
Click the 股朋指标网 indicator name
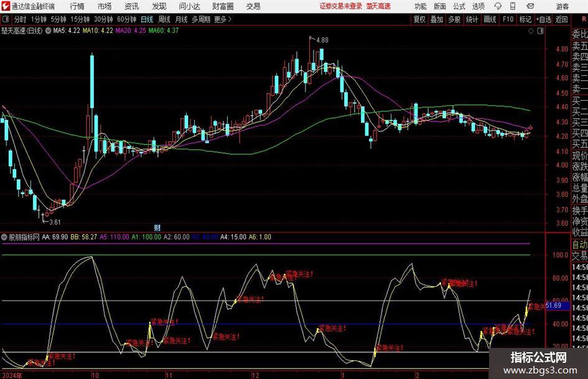point(24,236)
